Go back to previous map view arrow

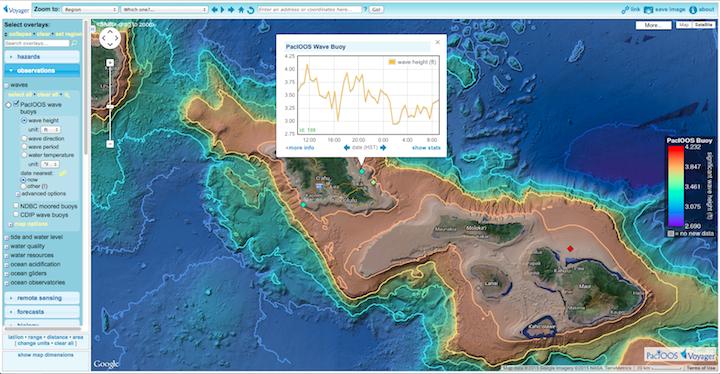(214, 10)
